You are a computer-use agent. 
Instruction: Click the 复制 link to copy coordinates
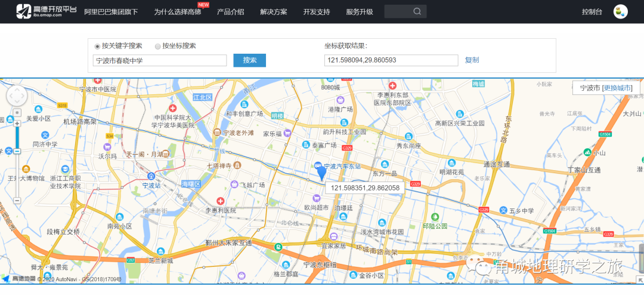coord(472,60)
